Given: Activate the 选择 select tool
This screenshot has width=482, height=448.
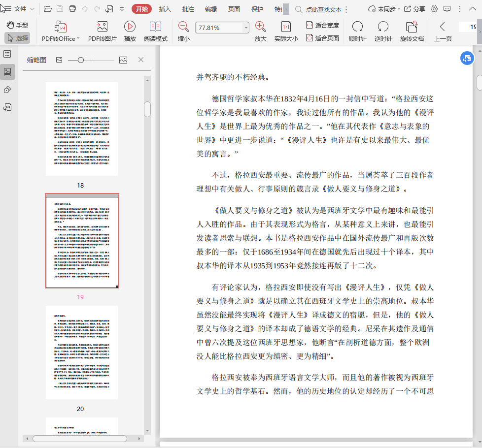Looking at the screenshot, I should pos(18,38).
